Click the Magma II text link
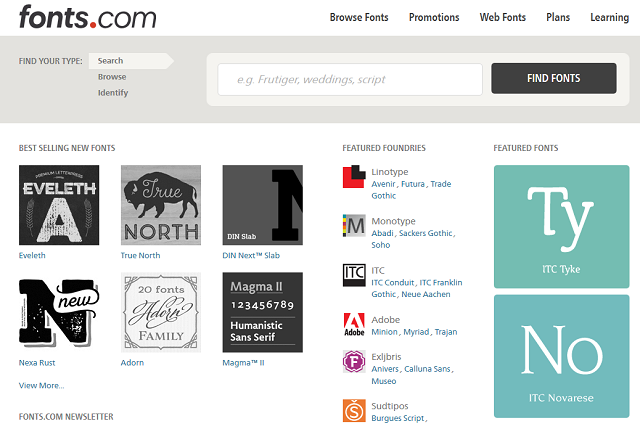This screenshot has height=424, width=640. pyautogui.click(x=243, y=363)
